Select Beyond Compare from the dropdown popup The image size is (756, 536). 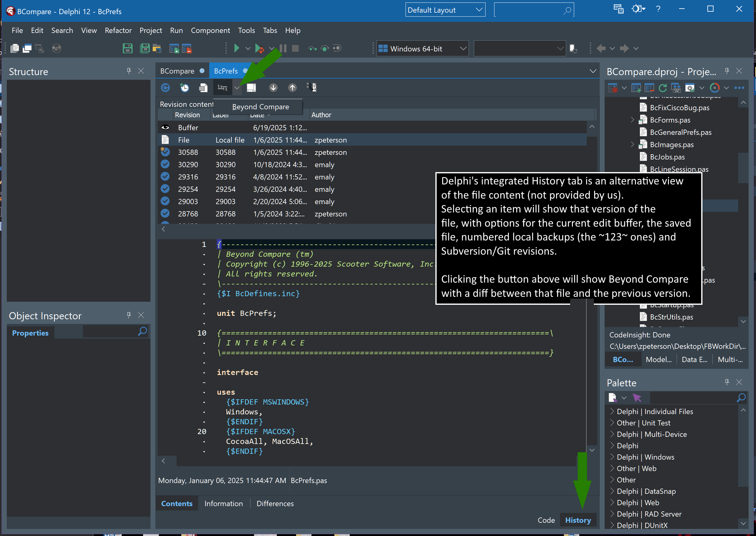pos(260,107)
